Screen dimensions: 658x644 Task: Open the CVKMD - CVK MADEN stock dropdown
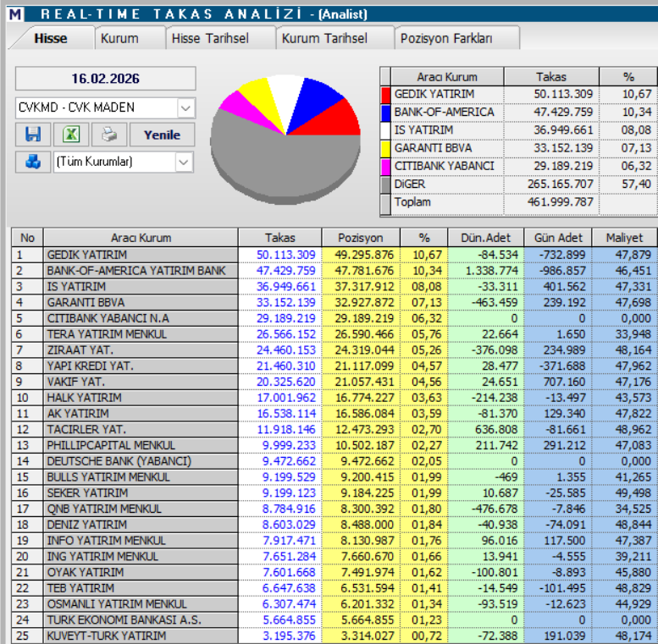186,108
